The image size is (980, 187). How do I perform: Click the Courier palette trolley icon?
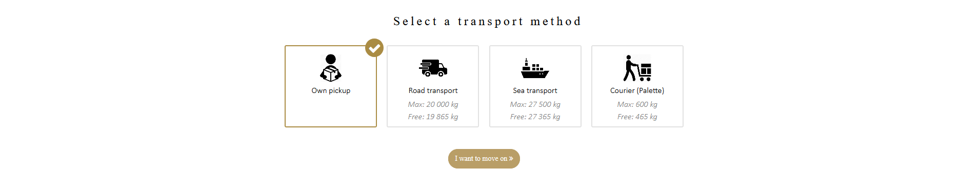point(637,68)
